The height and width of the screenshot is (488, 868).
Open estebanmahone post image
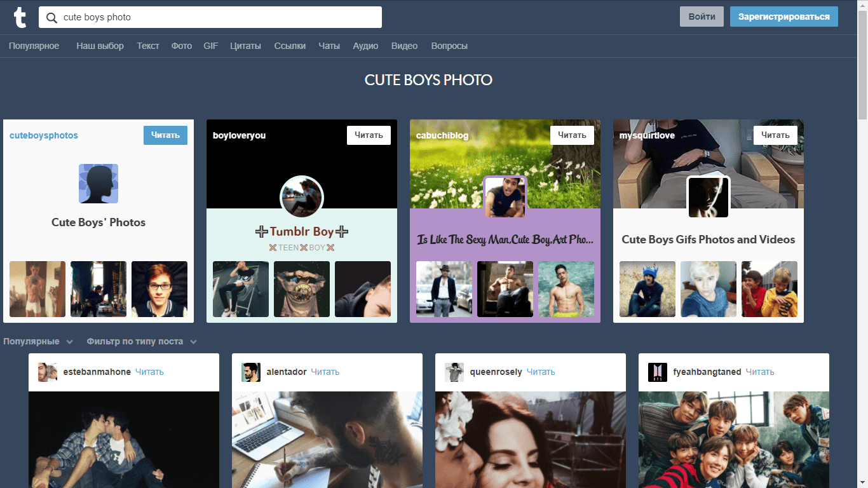(x=124, y=440)
